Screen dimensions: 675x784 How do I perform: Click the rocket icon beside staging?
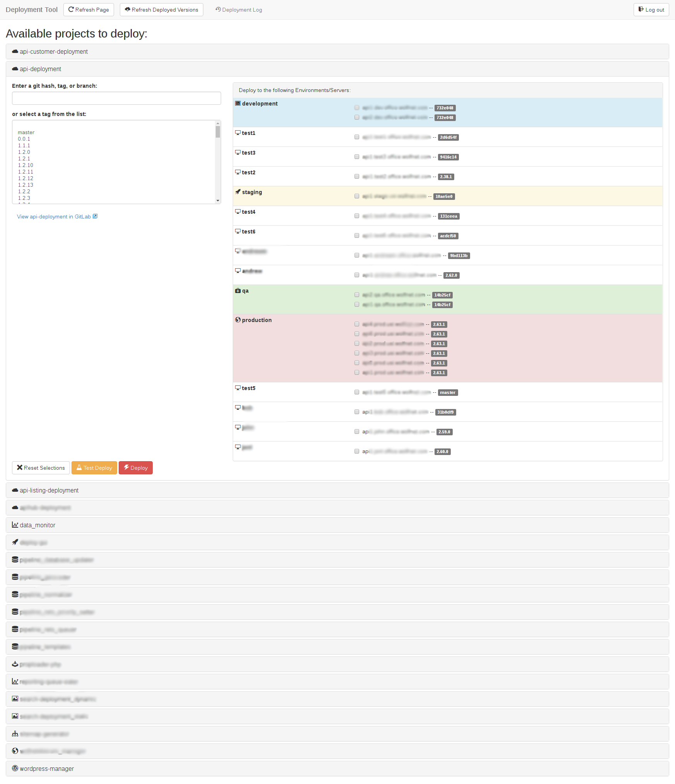[x=238, y=192]
